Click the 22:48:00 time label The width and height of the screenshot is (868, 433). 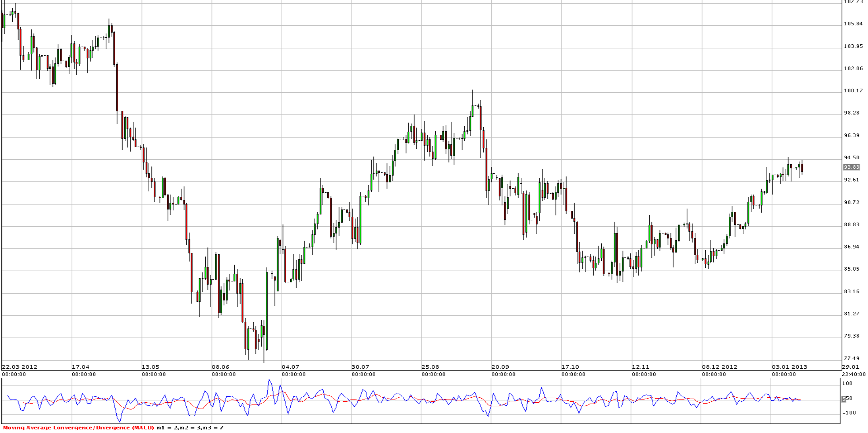[x=853, y=374]
